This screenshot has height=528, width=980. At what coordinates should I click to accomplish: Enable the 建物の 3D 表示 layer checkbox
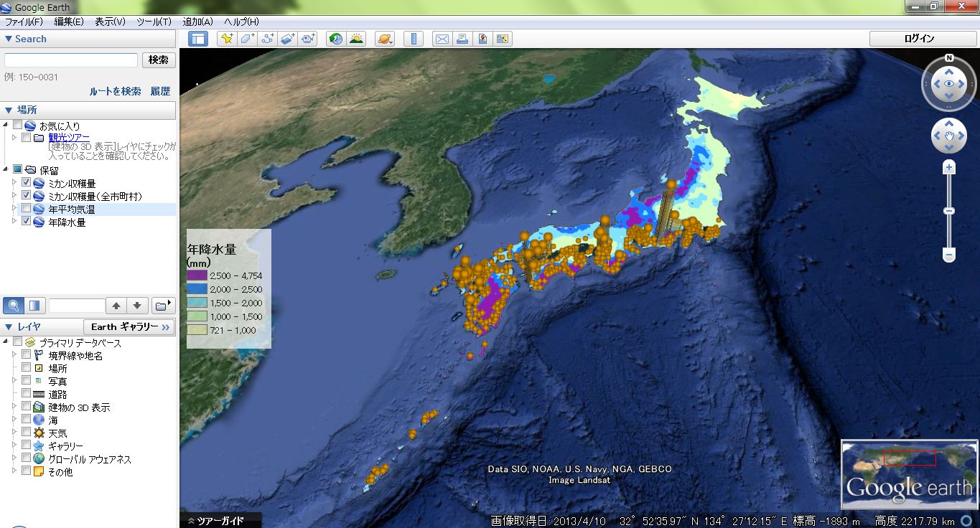pyautogui.click(x=26, y=407)
